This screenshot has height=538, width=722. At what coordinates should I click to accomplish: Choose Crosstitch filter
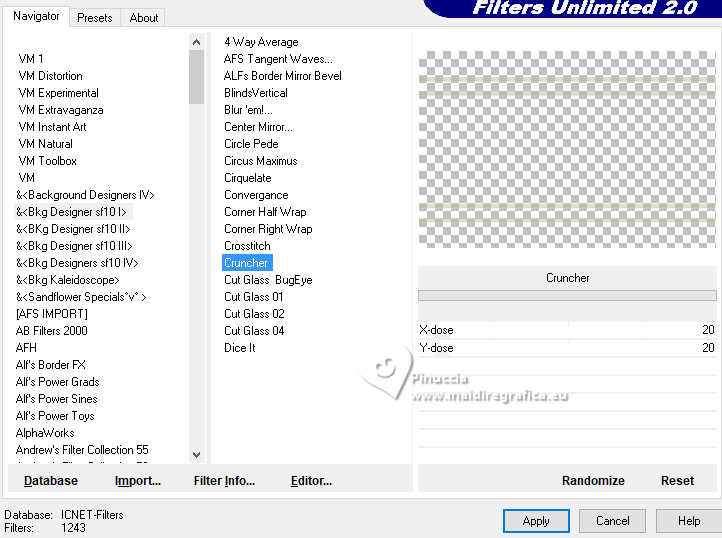tap(247, 247)
